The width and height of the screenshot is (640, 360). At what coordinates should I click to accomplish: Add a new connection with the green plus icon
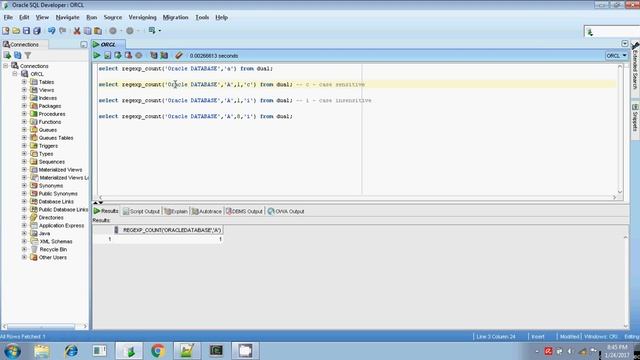[7, 55]
